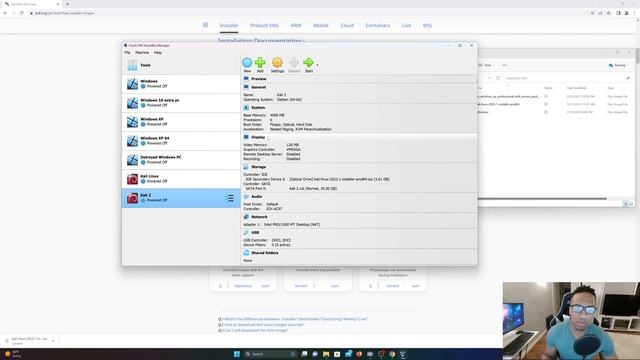Open the differences between Installer images FAQ link
Screen dimensions: 640x360
pyautogui.click(x=295, y=319)
